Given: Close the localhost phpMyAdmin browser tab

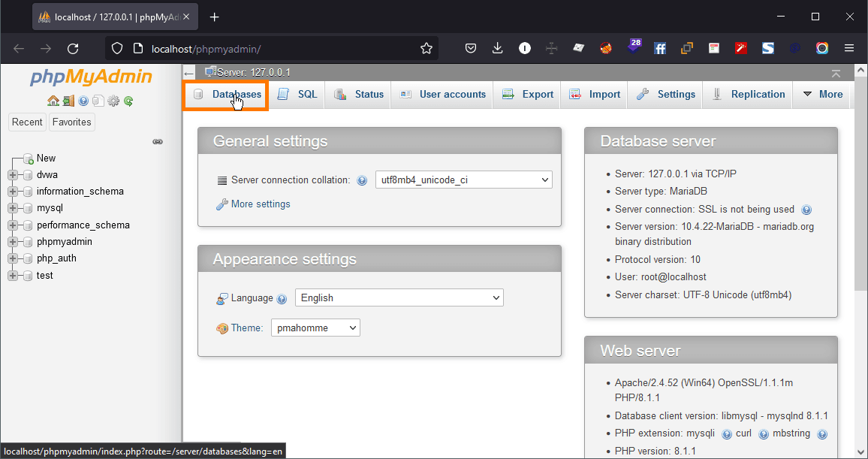Looking at the screenshot, I should 186,17.
